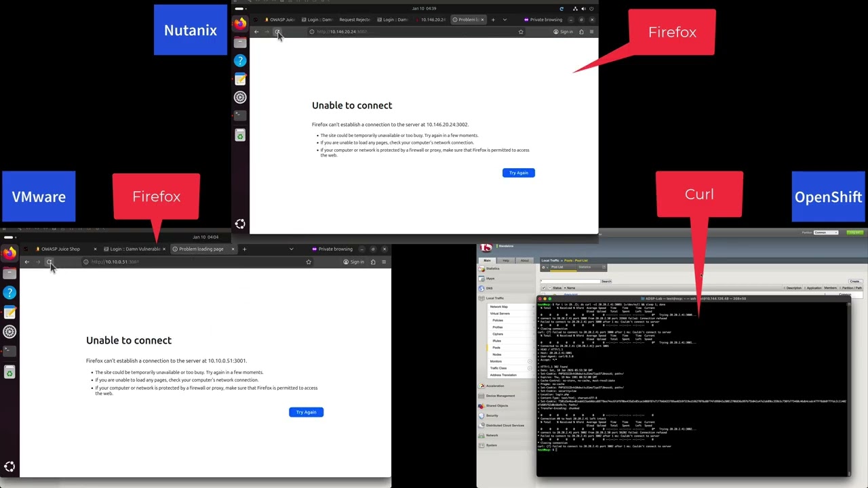Tick the select-all checkbox in the F5 pool list header
The height and width of the screenshot is (488, 868).
(543, 288)
